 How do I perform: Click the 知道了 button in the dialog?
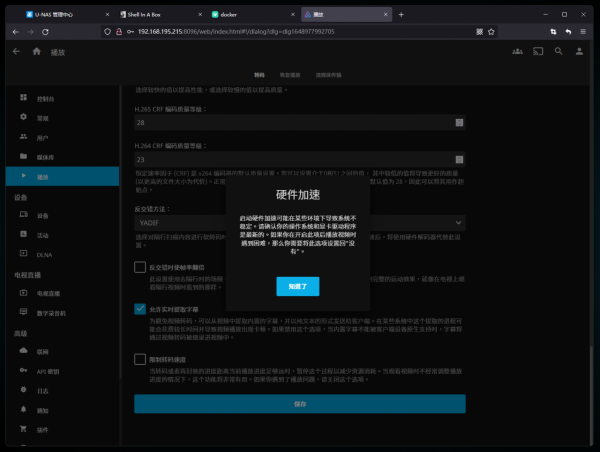tap(297, 286)
